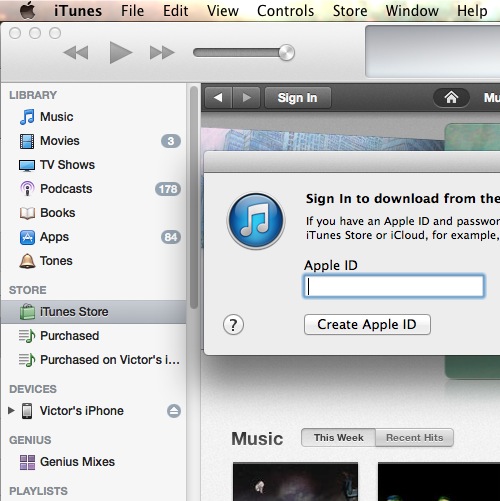500x501 pixels.
Task: Click the Apple ID text field
Action: (x=394, y=286)
